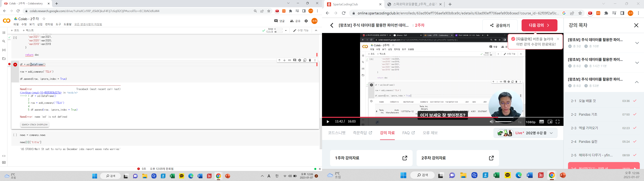Open 즉문즉답 tab link
The width and height of the screenshot is (644, 181).
[x=362, y=133]
